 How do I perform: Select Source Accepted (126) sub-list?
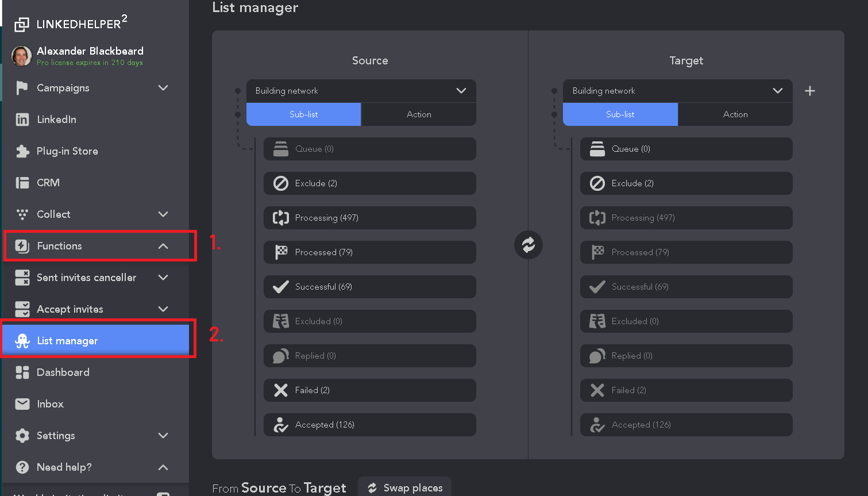[x=370, y=425]
